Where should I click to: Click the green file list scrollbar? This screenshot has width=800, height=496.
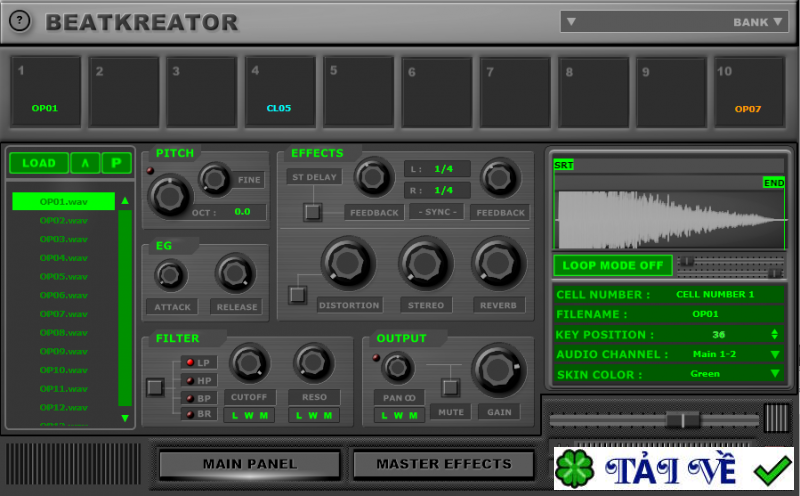pyautogui.click(x=125, y=308)
